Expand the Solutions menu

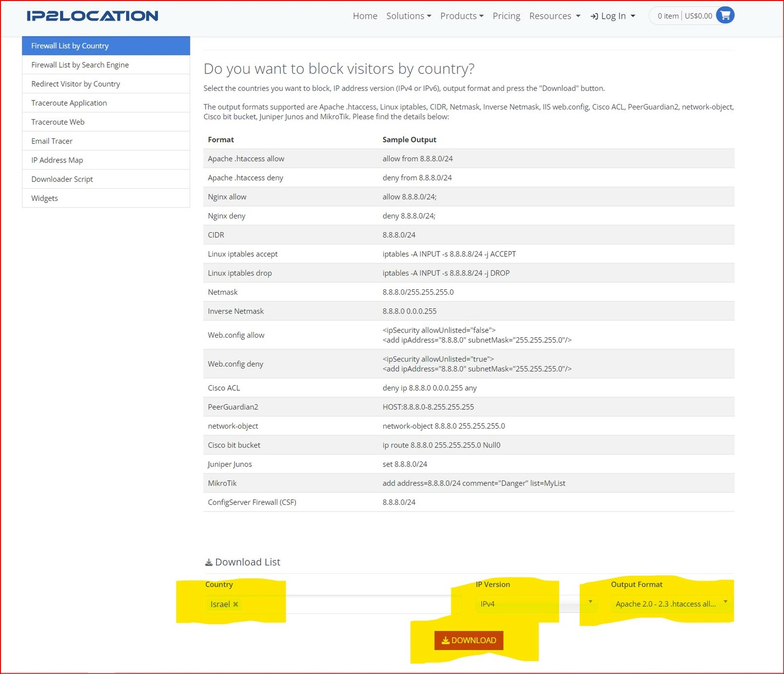click(x=408, y=16)
